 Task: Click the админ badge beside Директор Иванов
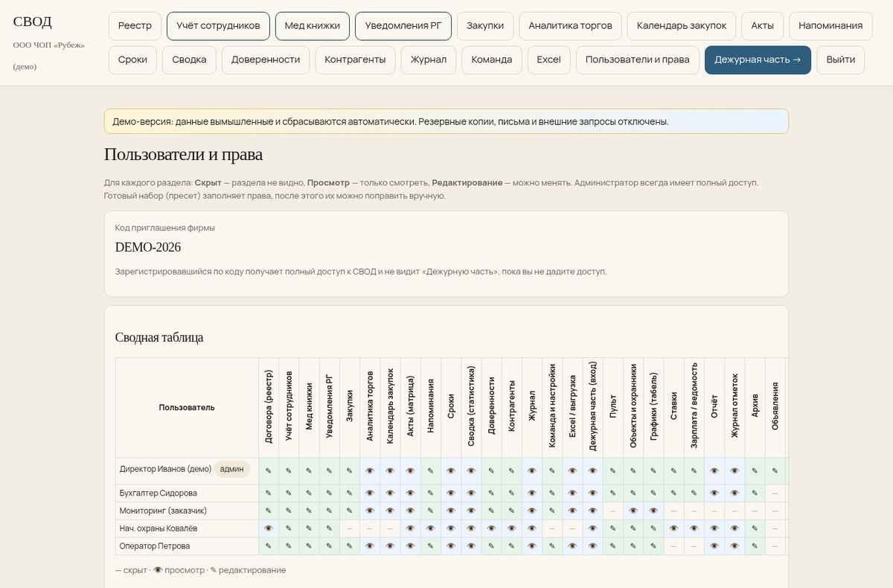232,470
